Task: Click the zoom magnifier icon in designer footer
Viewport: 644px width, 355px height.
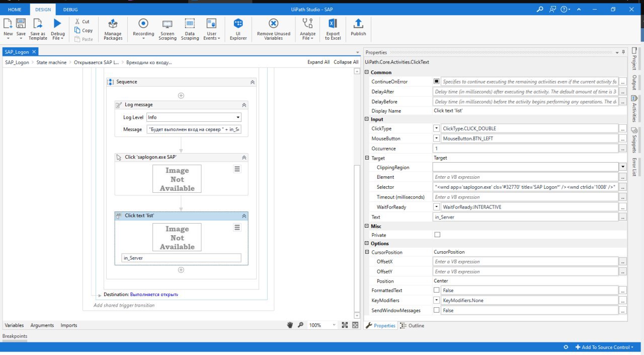Action: [x=300, y=325]
